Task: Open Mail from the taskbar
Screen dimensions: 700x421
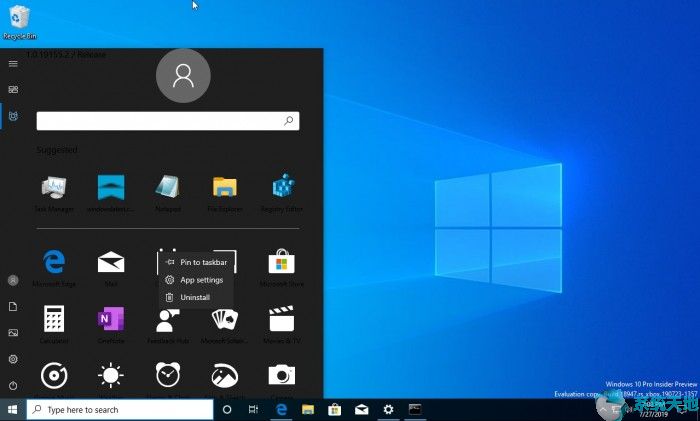Action: (362, 409)
